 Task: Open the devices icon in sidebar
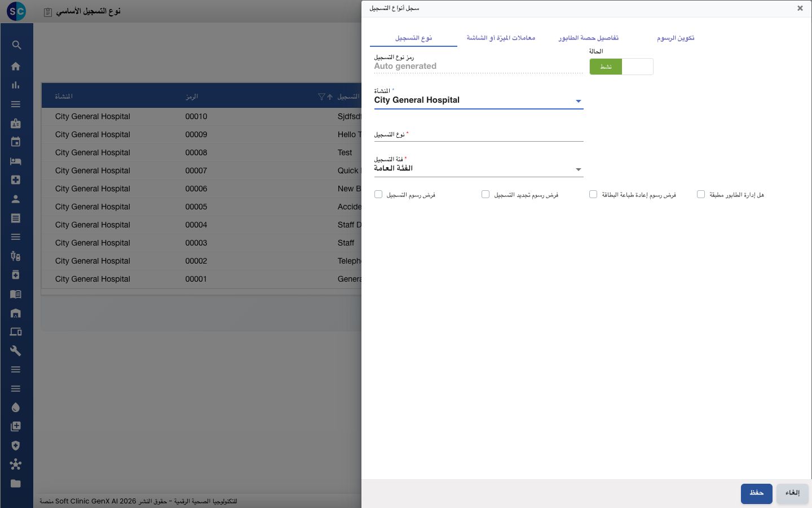pyautogui.click(x=16, y=332)
